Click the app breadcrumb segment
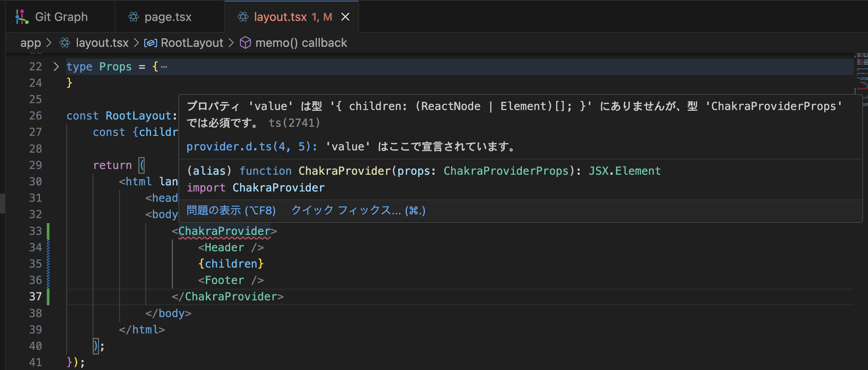Image resolution: width=868 pixels, height=370 pixels. pyautogui.click(x=30, y=43)
